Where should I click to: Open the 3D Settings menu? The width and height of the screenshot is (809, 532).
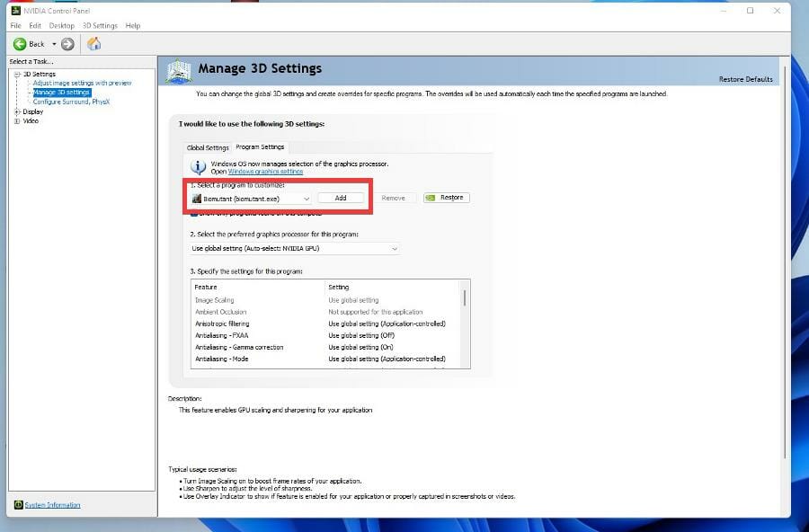tap(100, 25)
